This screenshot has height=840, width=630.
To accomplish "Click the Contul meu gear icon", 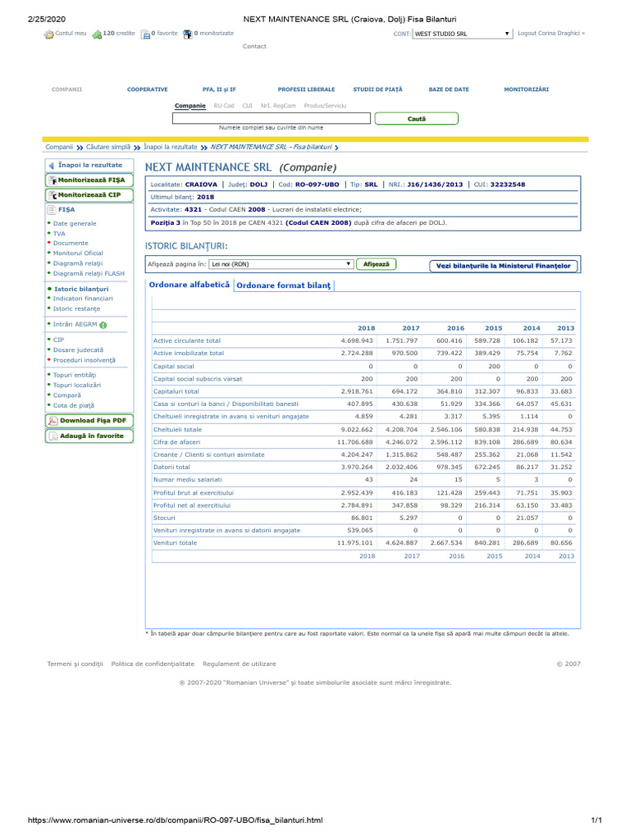I will (x=48, y=34).
